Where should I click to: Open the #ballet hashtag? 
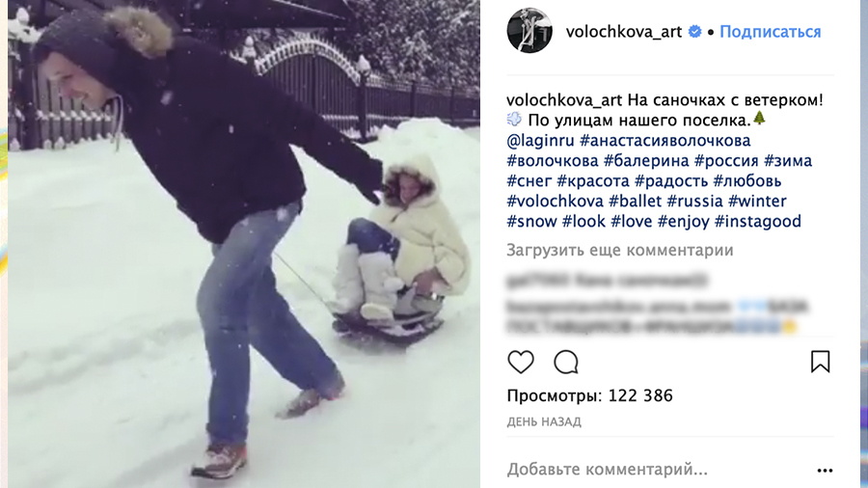635,201
